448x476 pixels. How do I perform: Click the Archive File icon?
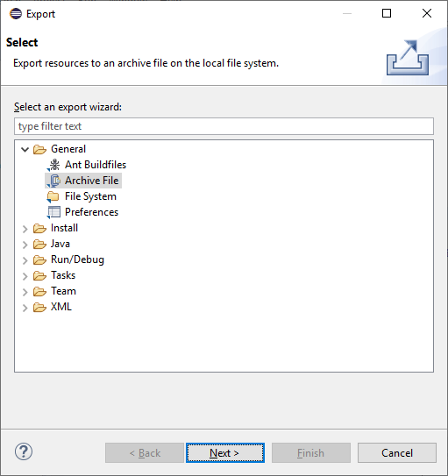click(54, 181)
